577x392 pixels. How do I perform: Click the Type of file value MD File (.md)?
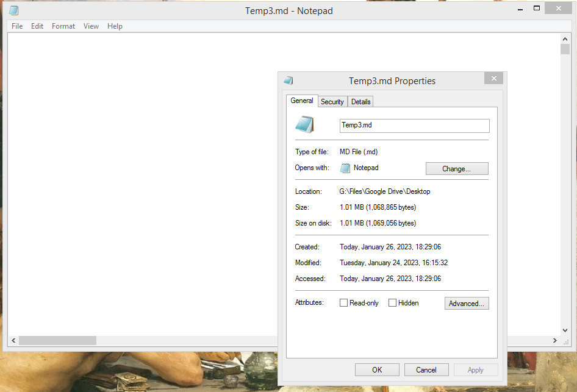[x=359, y=152]
